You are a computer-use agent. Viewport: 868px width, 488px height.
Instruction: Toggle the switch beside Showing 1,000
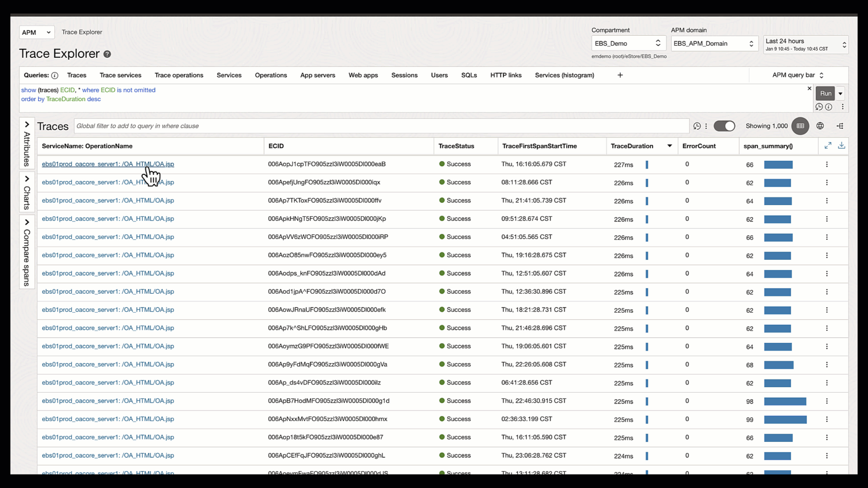(724, 126)
